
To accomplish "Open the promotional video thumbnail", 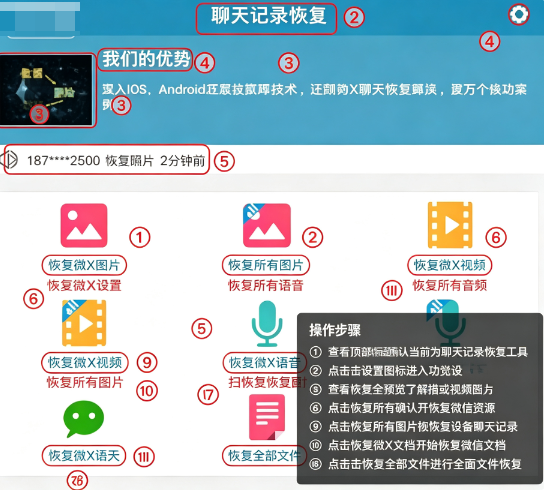I will [47, 90].
